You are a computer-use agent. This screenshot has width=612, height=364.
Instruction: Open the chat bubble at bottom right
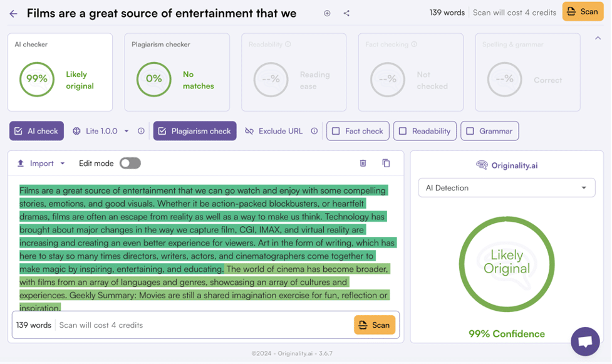pos(585,341)
